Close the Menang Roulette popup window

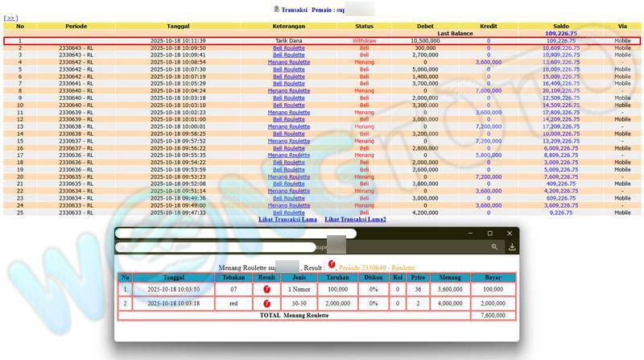(x=510, y=233)
